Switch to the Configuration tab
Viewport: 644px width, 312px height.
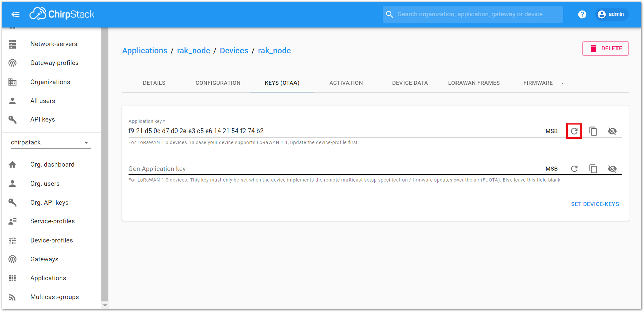tap(218, 83)
